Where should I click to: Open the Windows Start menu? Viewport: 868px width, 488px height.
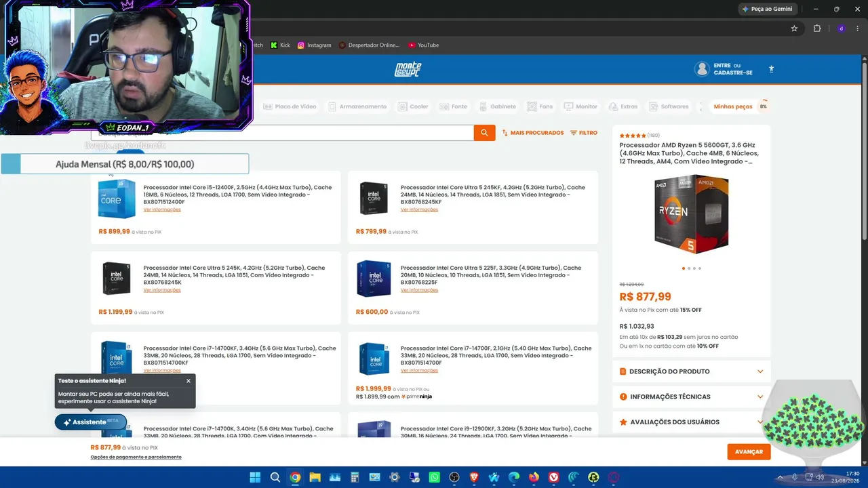tap(255, 477)
